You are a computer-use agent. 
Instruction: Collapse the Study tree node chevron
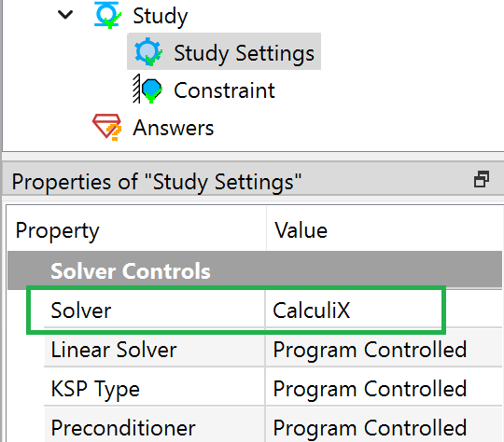coord(65,15)
